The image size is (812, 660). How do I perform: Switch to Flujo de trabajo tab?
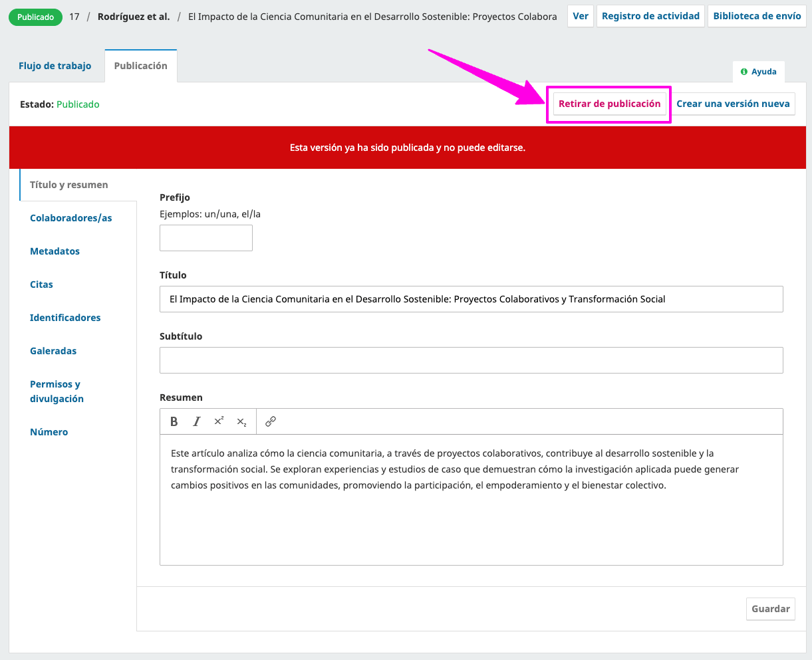click(x=55, y=66)
